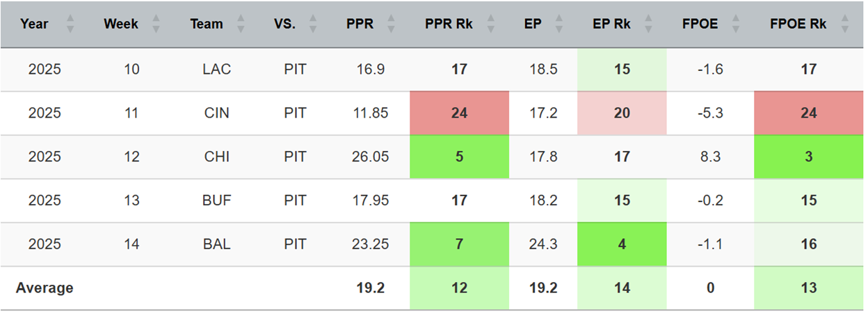Click the pink EP Rk 20 cell

click(622, 113)
